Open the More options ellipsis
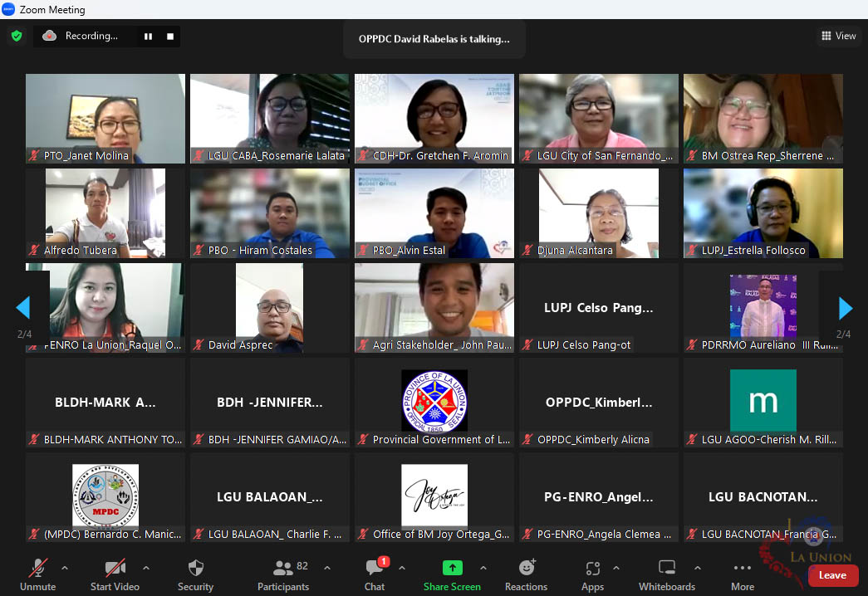This screenshot has height=596, width=868. pos(743,568)
